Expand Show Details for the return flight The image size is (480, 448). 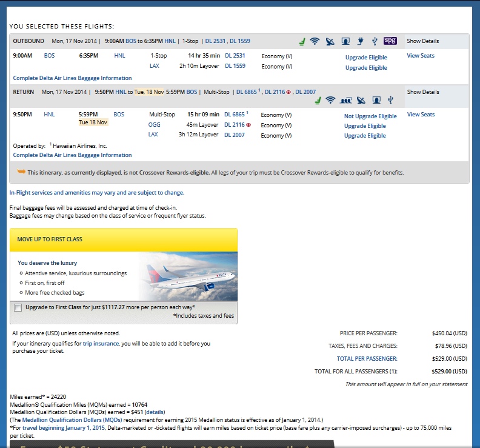pos(423,92)
